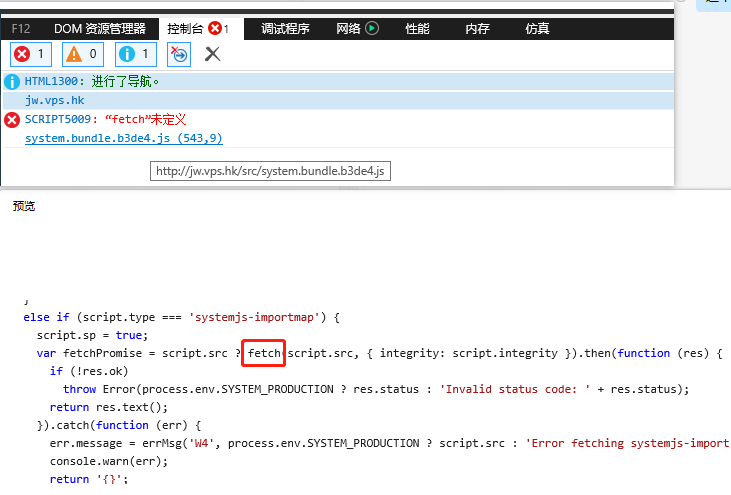731x495 pixels.
Task: Toggle clear-on-navigate console icon
Action: pyautogui.click(x=179, y=54)
